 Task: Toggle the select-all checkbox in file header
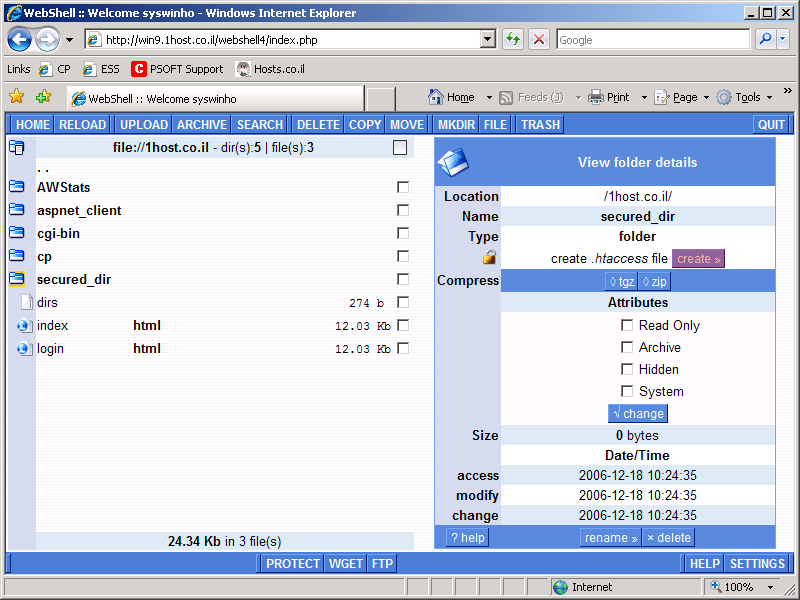click(400, 148)
